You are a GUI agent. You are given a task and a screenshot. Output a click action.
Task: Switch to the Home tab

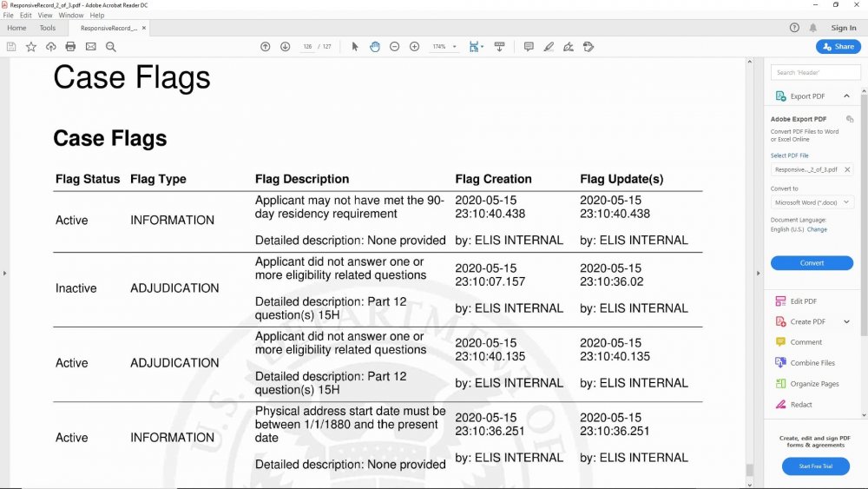tap(16, 28)
